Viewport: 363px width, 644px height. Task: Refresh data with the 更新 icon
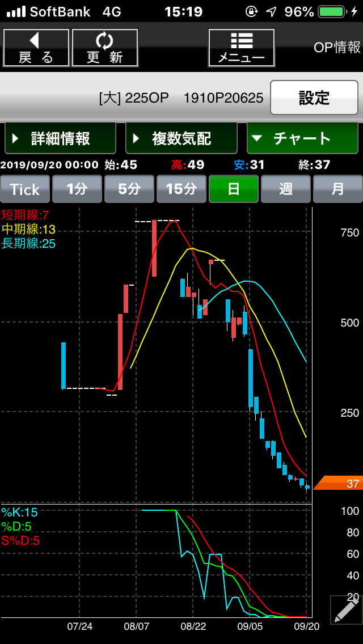tap(105, 48)
